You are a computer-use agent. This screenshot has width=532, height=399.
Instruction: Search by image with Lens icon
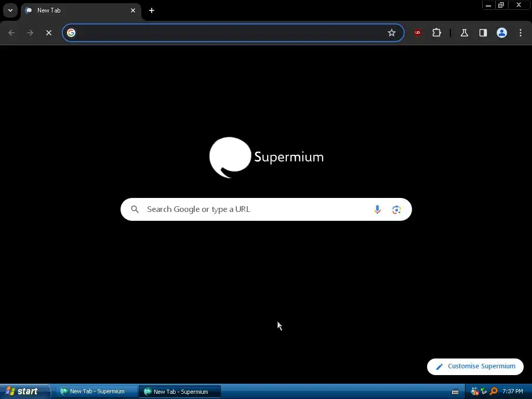(x=396, y=209)
